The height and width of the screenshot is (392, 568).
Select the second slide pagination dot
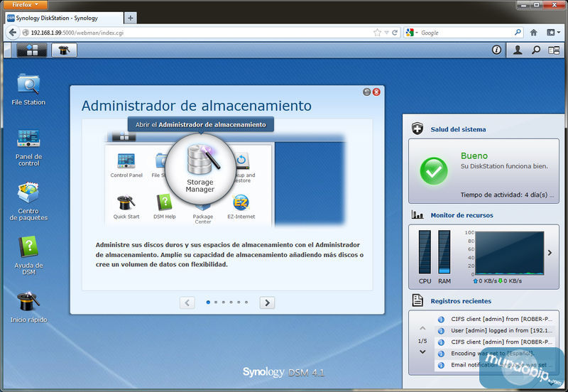pos(216,302)
